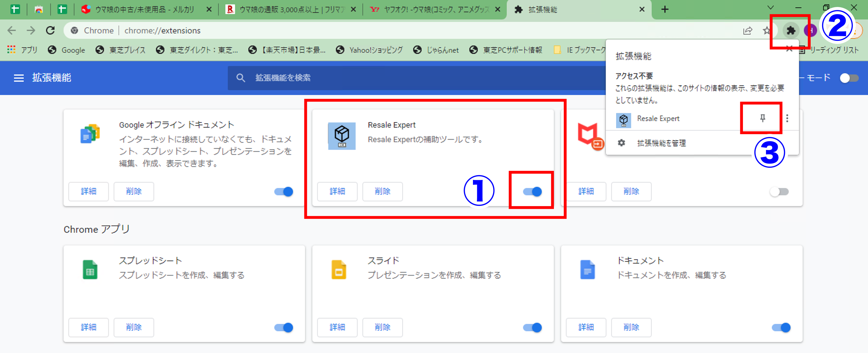
Task: Toggle the Resale Expert extension switch
Action: 532,192
